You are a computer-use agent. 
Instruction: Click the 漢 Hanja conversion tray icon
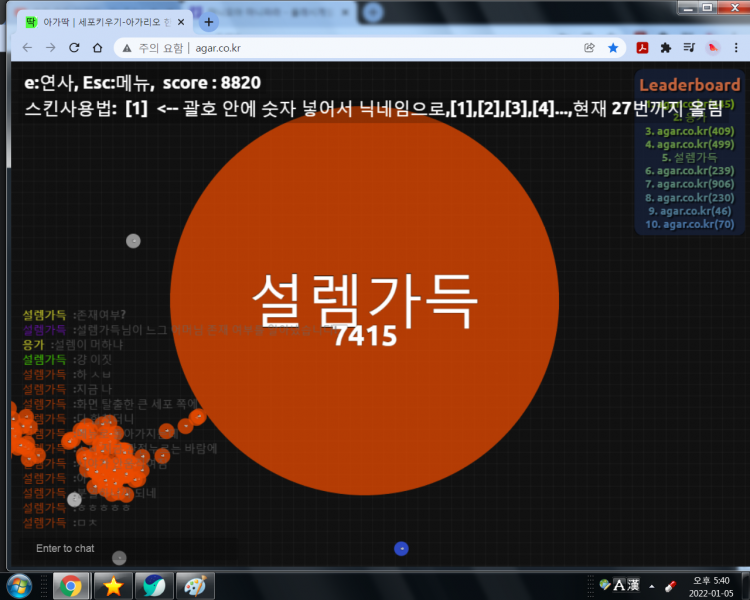point(633,585)
